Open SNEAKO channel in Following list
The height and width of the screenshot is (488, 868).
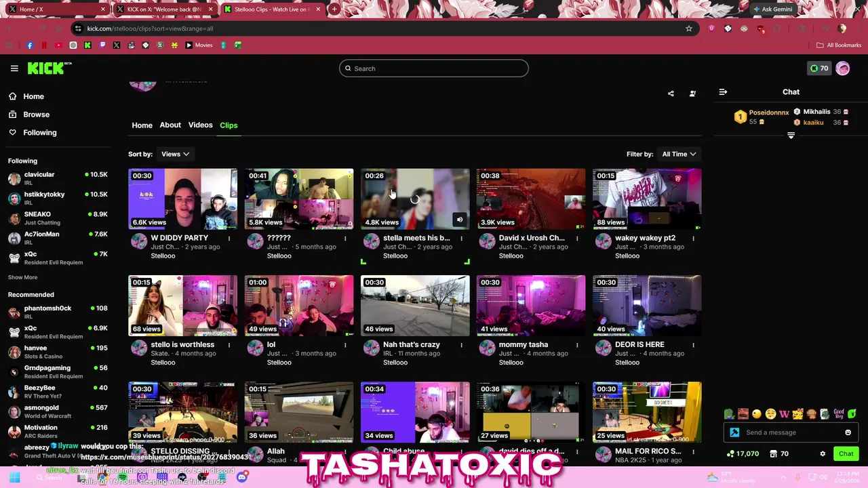(58, 218)
